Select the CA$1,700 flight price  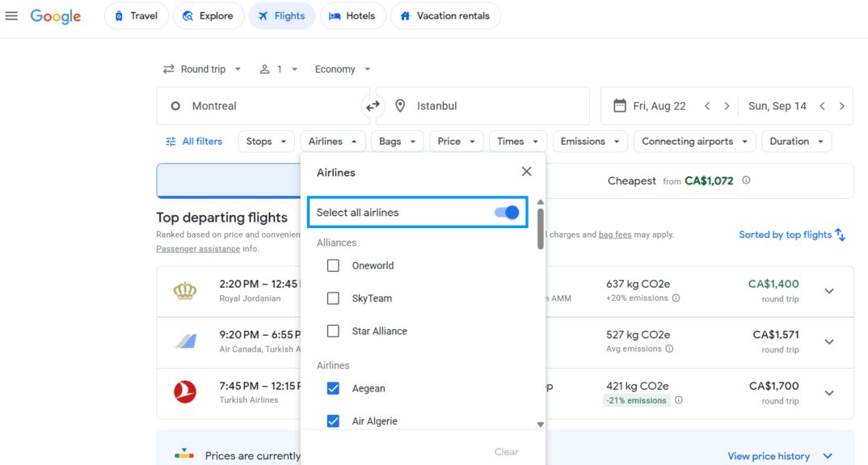(774, 386)
